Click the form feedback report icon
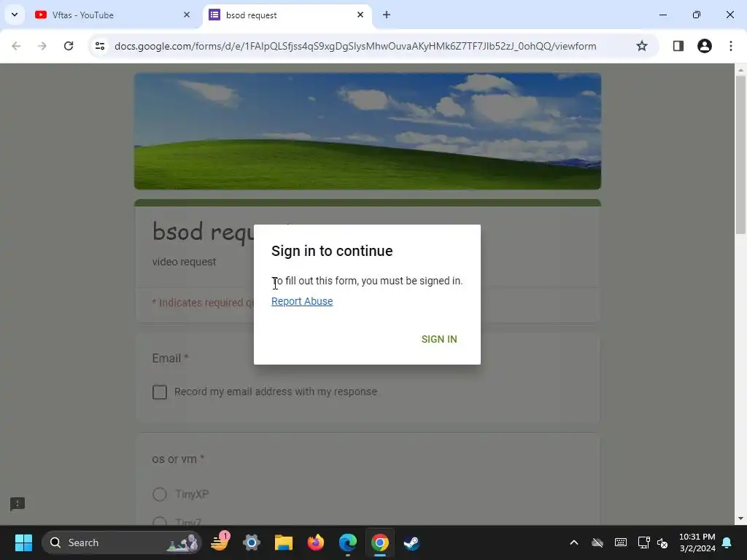 click(x=18, y=504)
